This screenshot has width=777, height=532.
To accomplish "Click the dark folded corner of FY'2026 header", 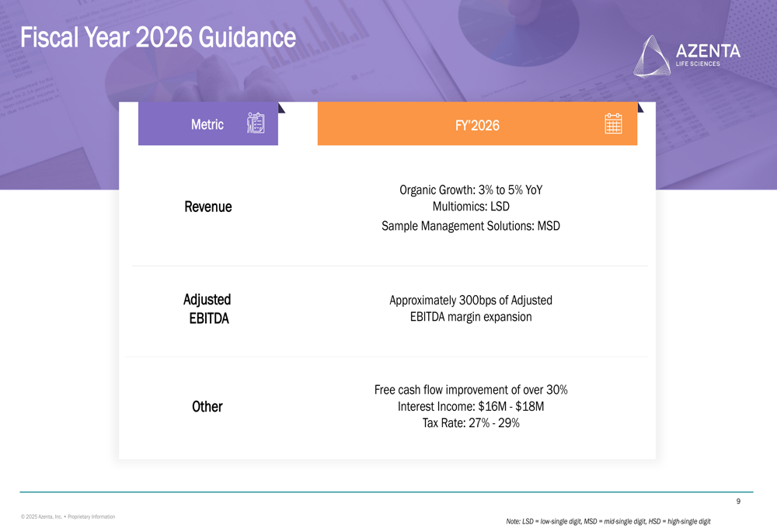I will click(x=640, y=108).
